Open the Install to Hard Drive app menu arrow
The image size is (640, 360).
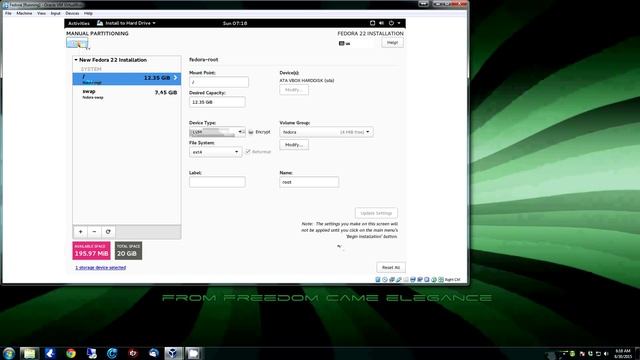154,23
